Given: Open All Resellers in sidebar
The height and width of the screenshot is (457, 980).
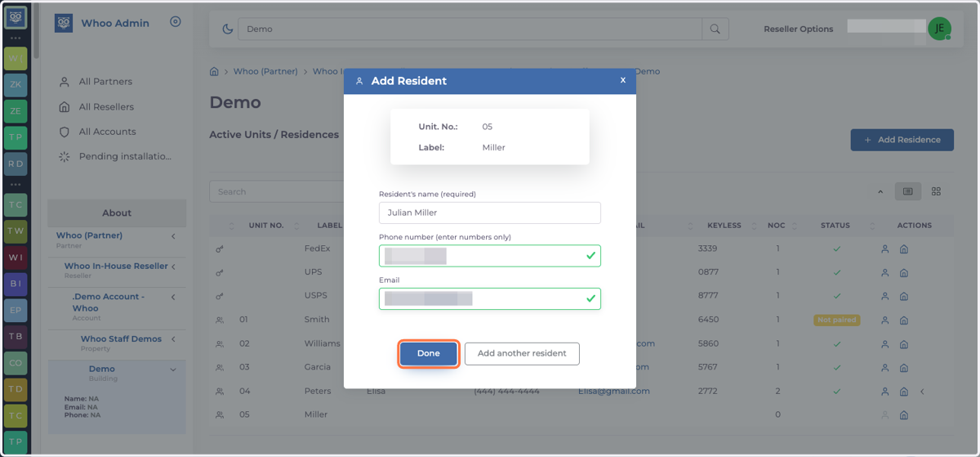Looking at the screenshot, I should (x=106, y=107).
